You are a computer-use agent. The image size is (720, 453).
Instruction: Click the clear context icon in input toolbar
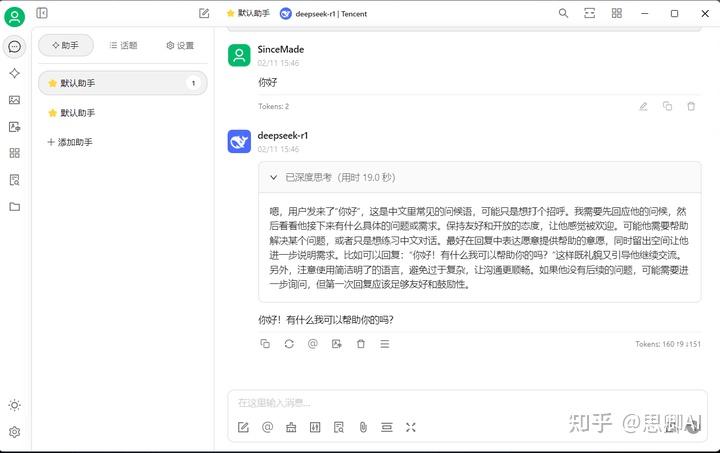(x=387, y=427)
